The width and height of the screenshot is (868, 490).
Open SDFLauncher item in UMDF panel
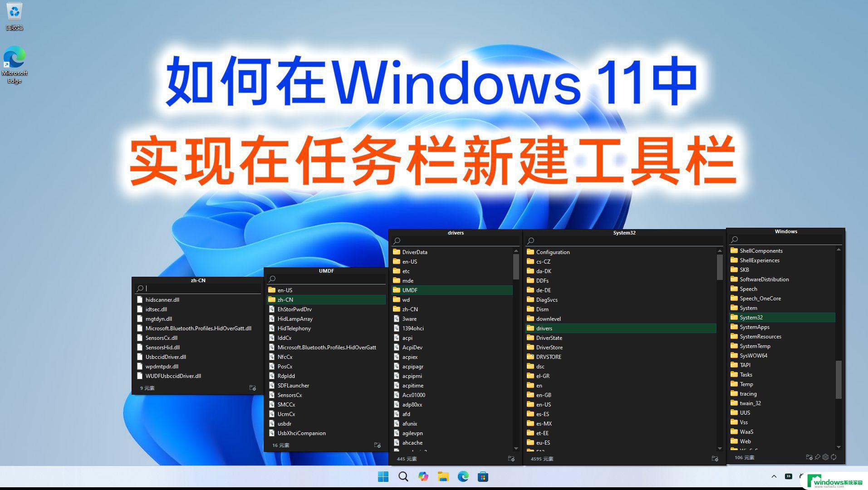click(326, 386)
